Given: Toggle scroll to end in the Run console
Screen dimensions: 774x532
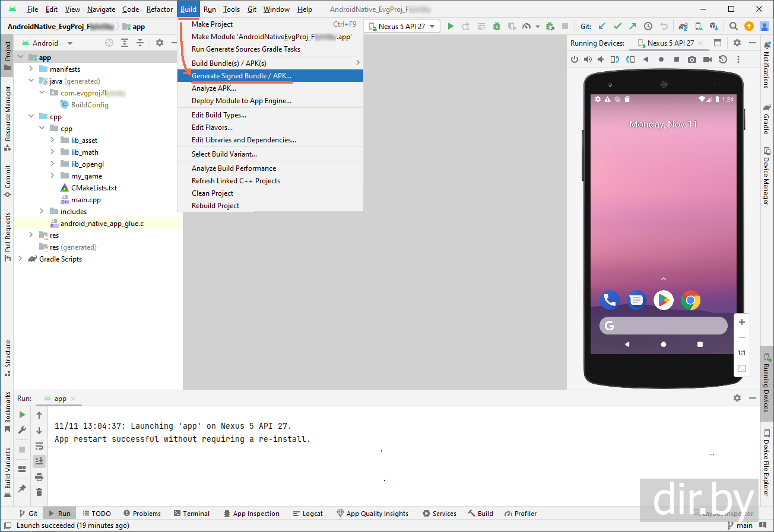Looking at the screenshot, I should [39, 461].
